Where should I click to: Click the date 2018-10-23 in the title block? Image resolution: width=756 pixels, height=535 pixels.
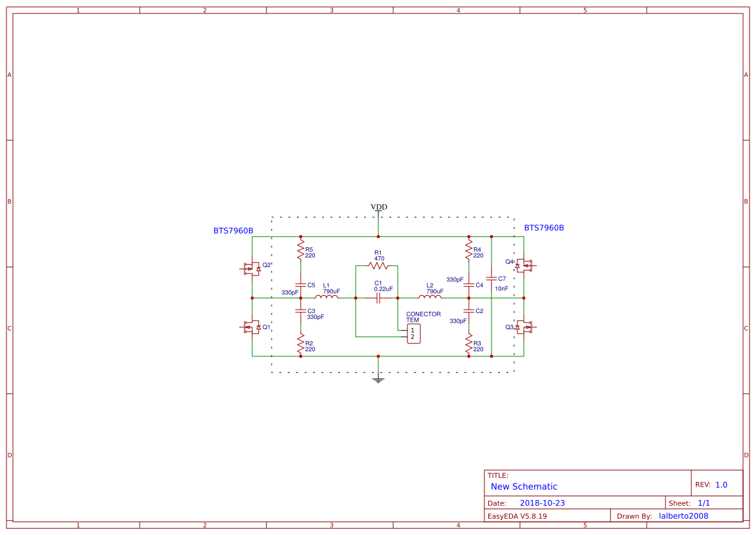click(543, 502)
